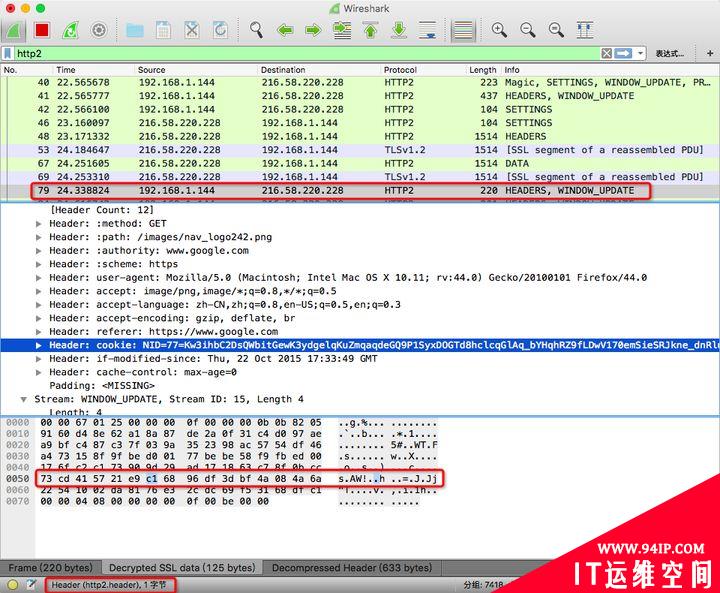Viewport: 720px width, 593px height.
Task: Save this capture file
Action: point(163,30)
